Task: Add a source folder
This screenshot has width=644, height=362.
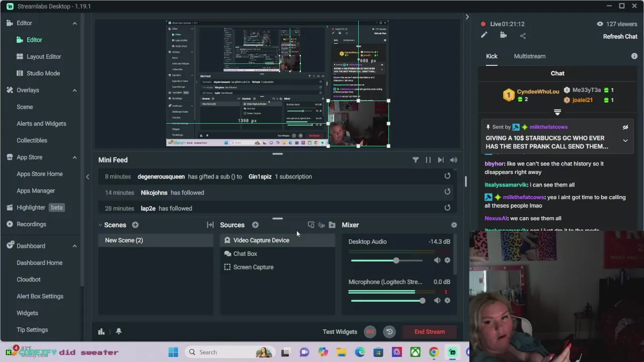Action: coord(332,225)
